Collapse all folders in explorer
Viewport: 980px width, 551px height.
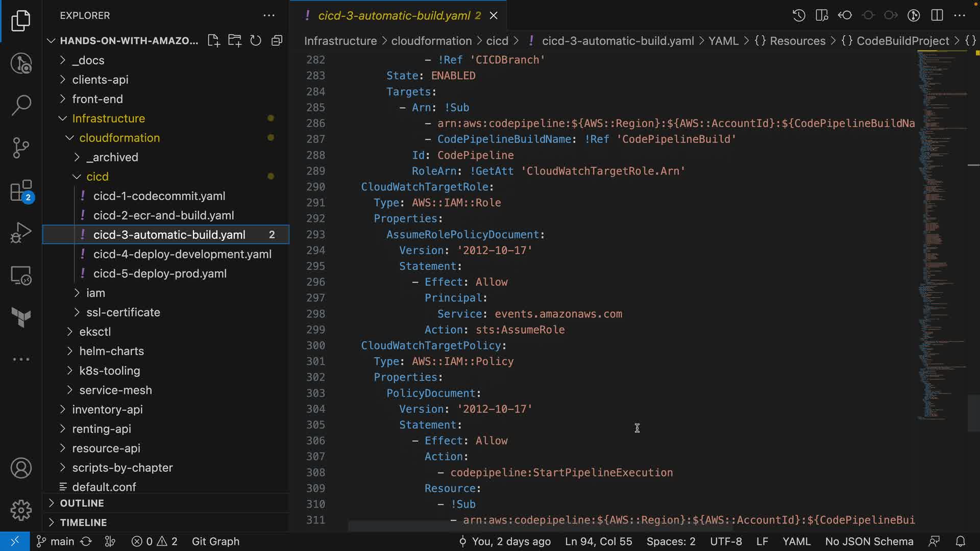277,41
